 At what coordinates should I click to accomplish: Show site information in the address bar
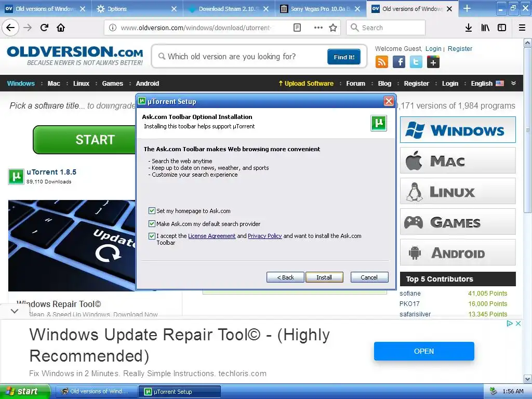click(x=112, y=28)
